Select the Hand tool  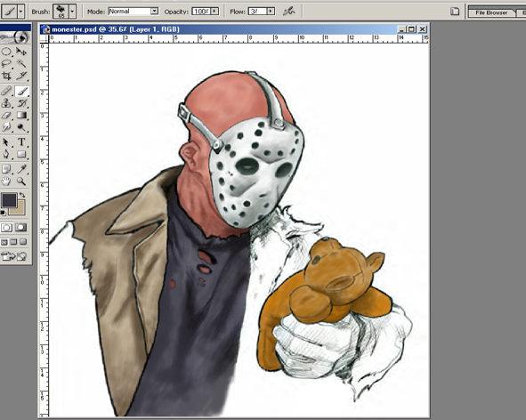pos(7,182)
